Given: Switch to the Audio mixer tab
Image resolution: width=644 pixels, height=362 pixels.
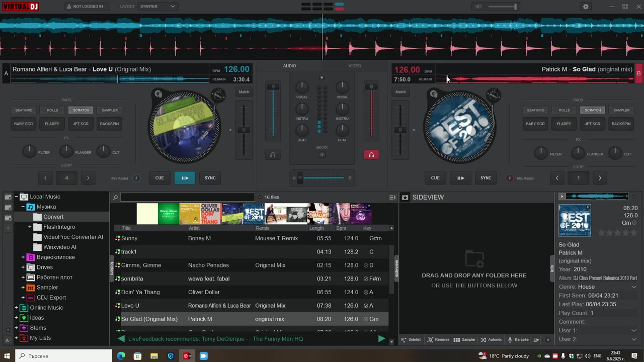Looking at the screenshot, I should click(289, 66).
